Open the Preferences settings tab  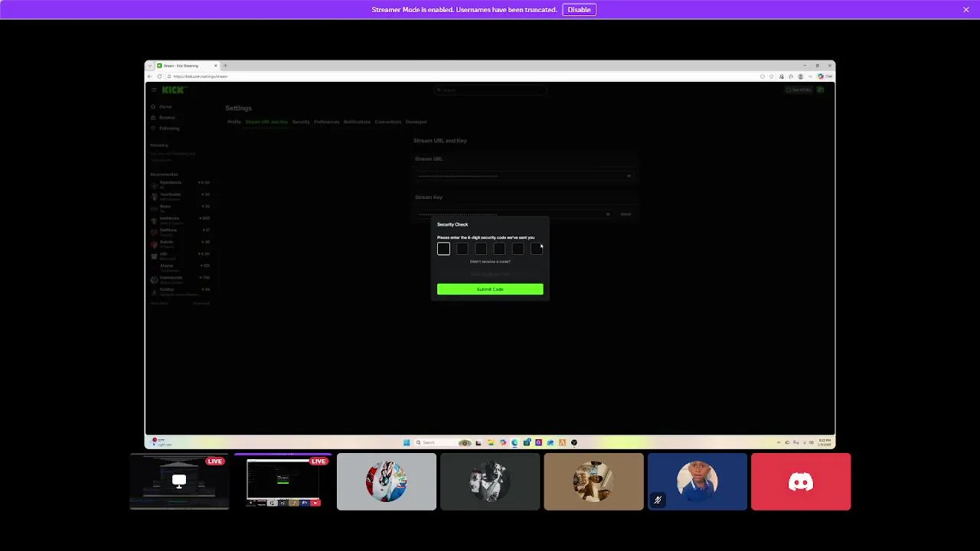click(327, 122)
